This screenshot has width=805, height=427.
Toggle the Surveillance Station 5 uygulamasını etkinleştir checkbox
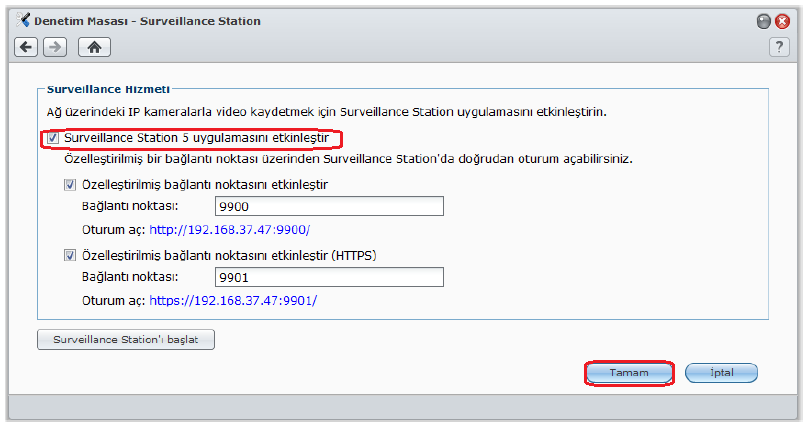pyautogui.click(x=54, y=138)
